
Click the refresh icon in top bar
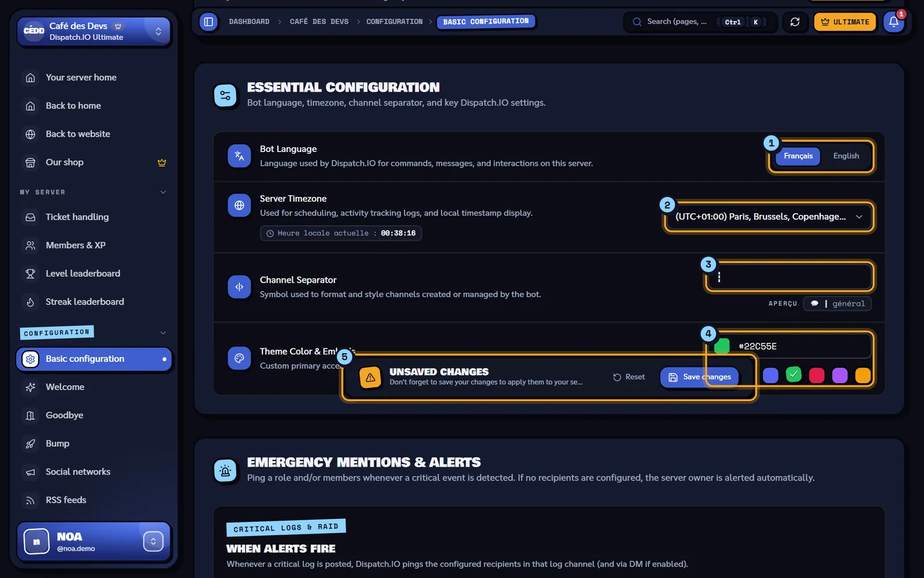(x=795, y=22)
